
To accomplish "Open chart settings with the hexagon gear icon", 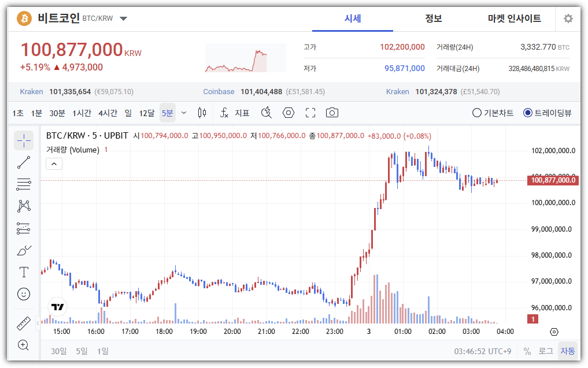I will pyautogui.click(x=288, y=113).
